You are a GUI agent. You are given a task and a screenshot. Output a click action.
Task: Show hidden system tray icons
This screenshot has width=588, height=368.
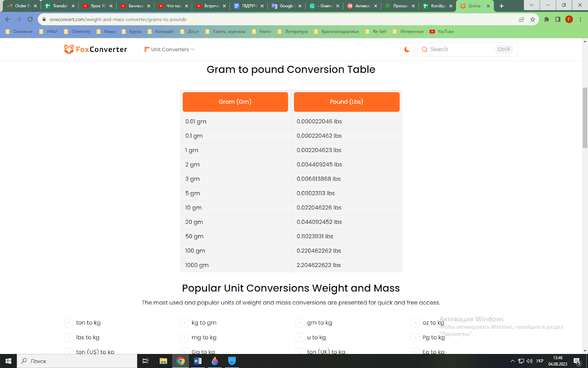[x=513, y=361]
